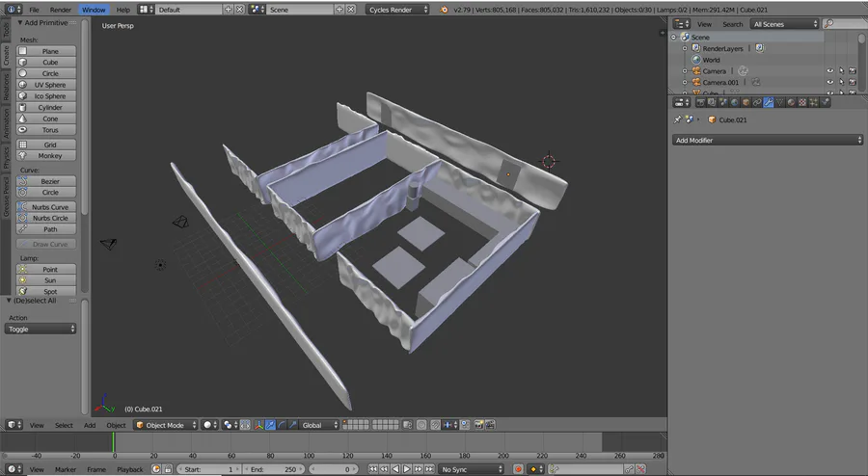Select the Modifiers wrench tab icon

click(x=769, y=102)
